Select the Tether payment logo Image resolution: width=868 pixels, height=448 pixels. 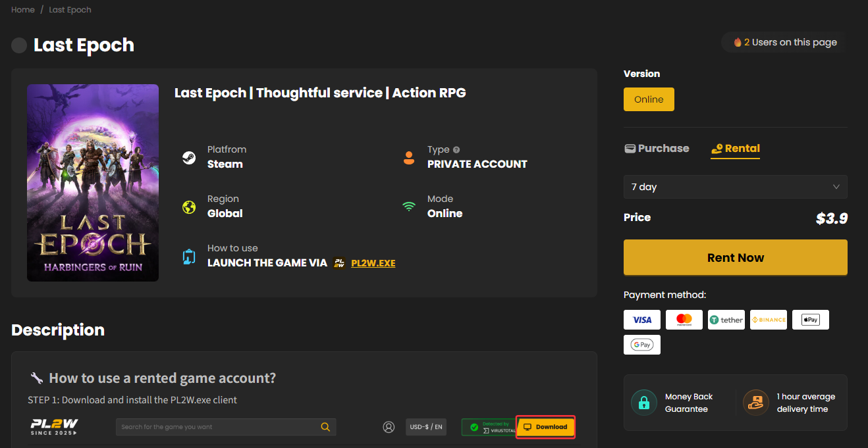click(726, 320)
